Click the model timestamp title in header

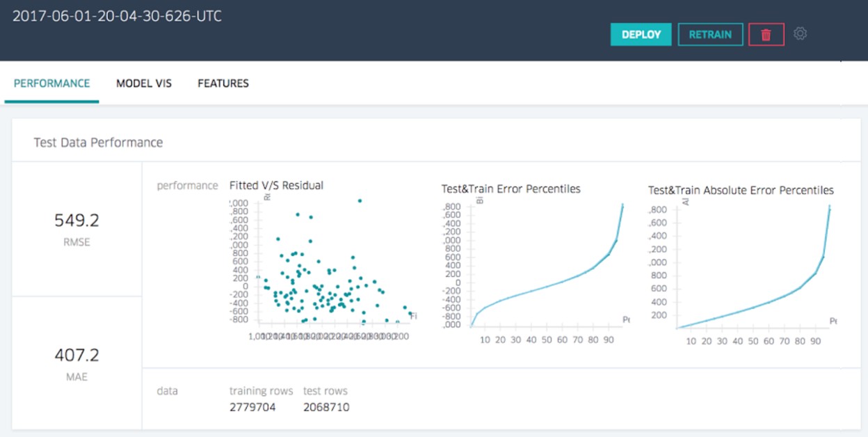(x=118, y=16)
